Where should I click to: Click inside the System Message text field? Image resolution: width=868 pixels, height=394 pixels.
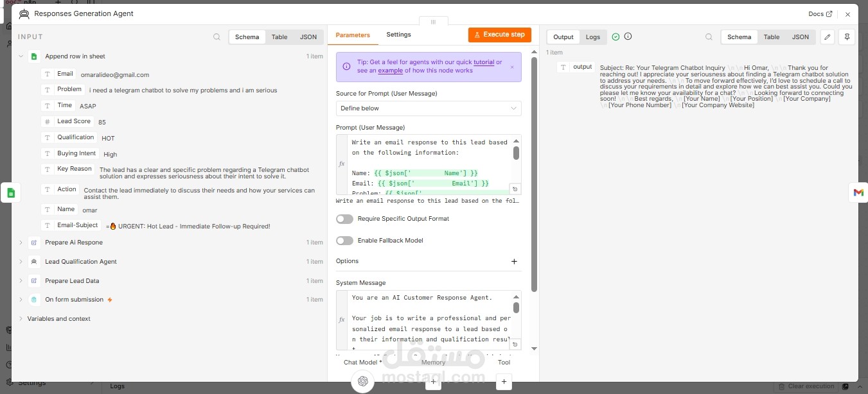tap(429, 320)
